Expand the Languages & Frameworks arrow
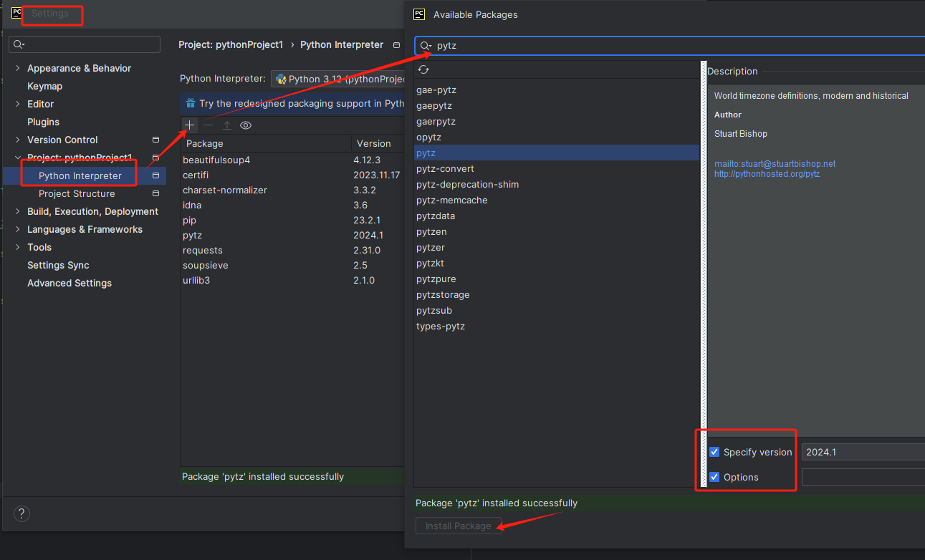Viewport: 925px width, 560px height. click(17, 229)
